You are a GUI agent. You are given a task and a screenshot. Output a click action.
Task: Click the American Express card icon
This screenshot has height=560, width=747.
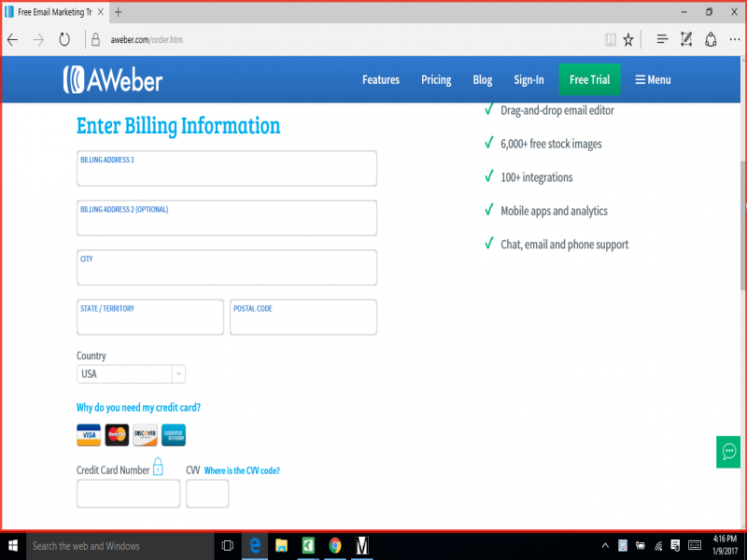[174, 435]
